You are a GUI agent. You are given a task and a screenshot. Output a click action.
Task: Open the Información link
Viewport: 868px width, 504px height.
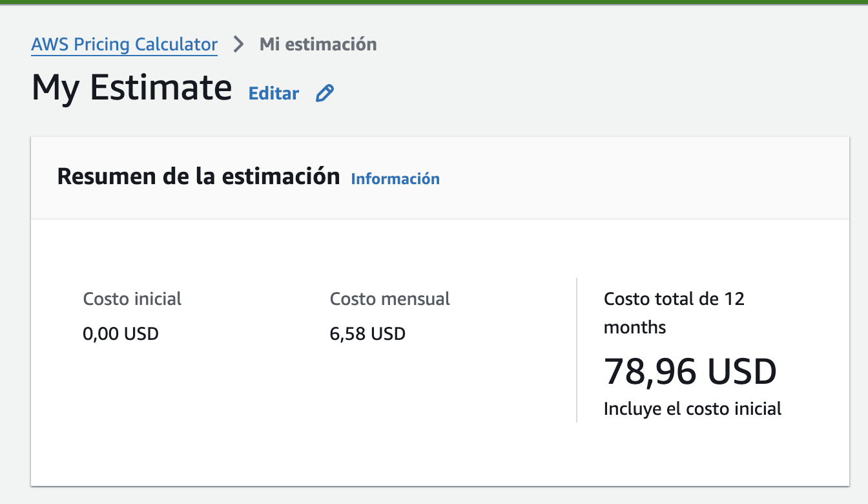[x=395, y=179]
